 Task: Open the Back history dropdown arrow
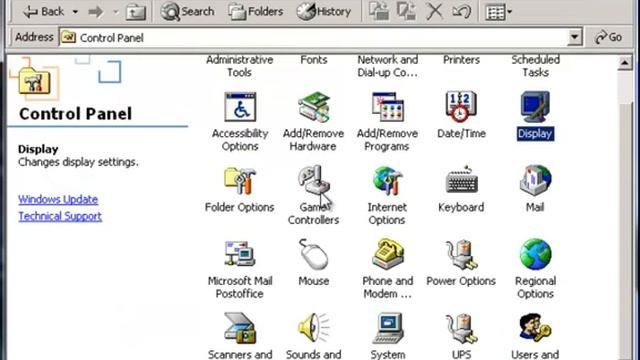(75, 12)
